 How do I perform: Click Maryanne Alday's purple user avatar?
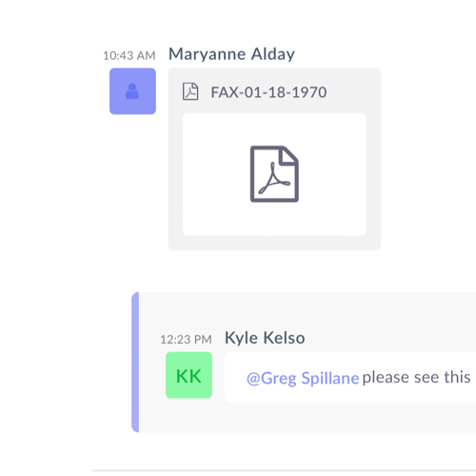[132, 91]
